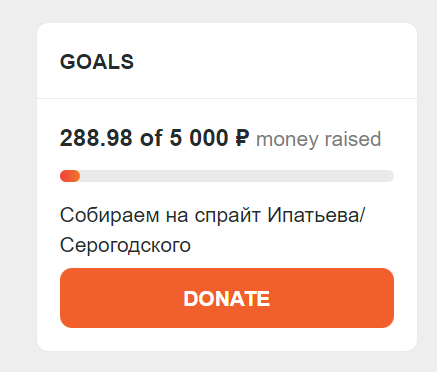
Task: Click the empty gray progress bar track
Action: pos(237,176)
